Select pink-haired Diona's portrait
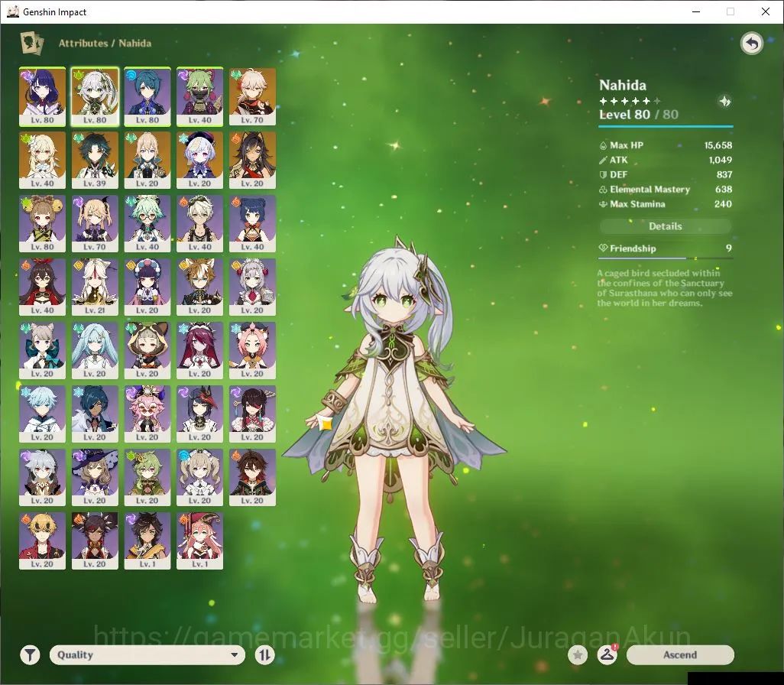Image resolution: width=784 pixels, height=685 pixels. coord(252,351)
